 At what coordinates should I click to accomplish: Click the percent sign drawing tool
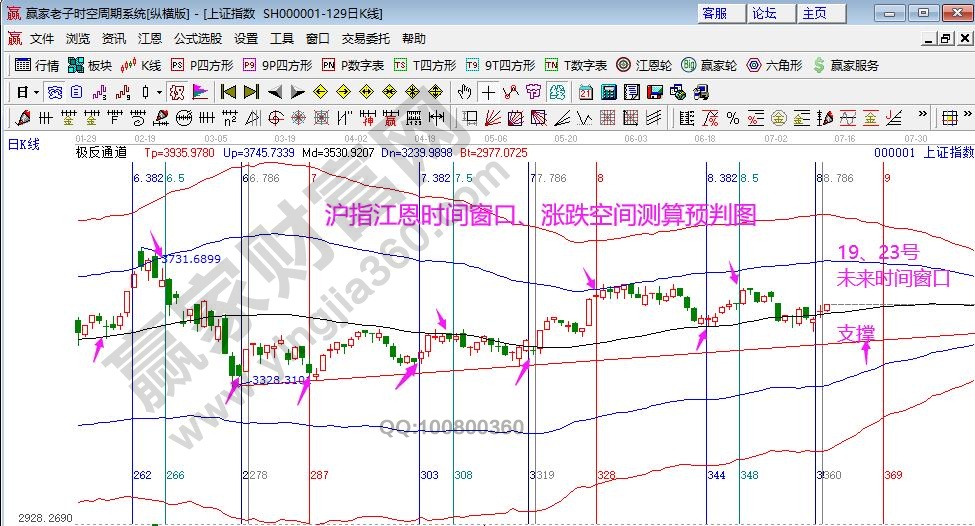pos(733,118)
